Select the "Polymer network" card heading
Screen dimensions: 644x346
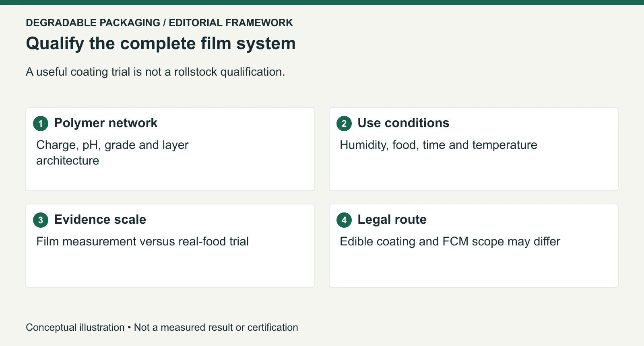pyautogui.click(x=106, y=123)
